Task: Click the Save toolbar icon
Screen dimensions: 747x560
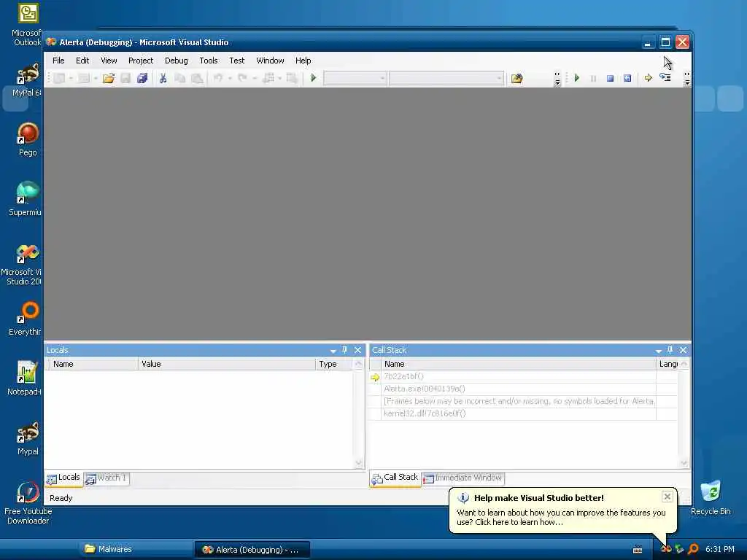Action: point(125,79)
